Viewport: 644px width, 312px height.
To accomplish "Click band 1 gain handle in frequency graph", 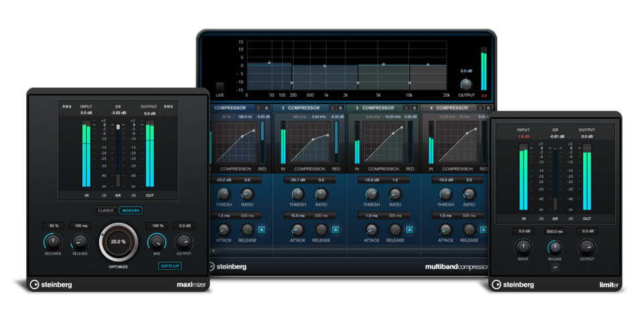I will (270, 63).
